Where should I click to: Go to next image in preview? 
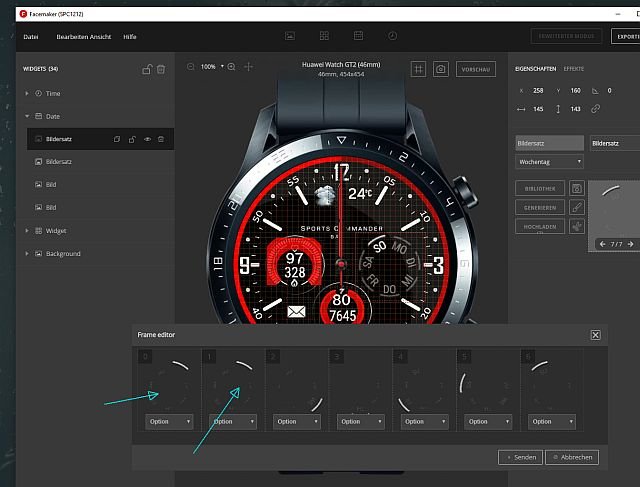click(x=631, y=244)
